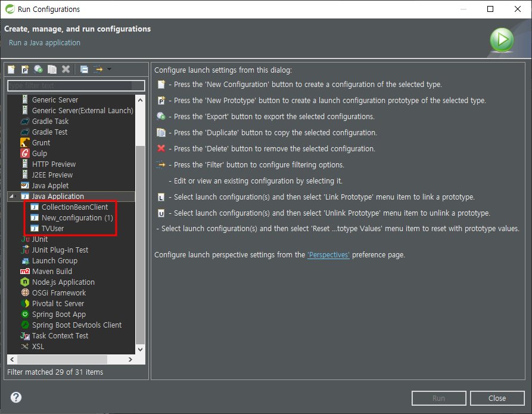Click the Gulp red icon

(25, 153)
